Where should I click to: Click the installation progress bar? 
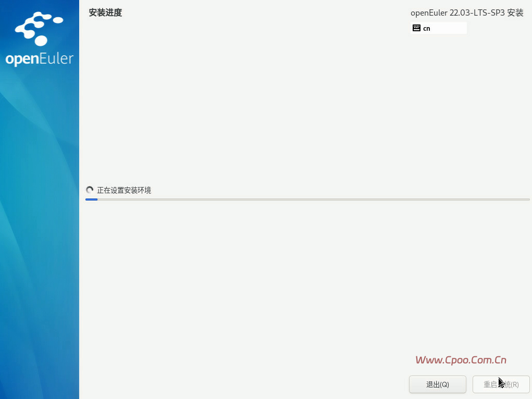click(x=307, y=199)
